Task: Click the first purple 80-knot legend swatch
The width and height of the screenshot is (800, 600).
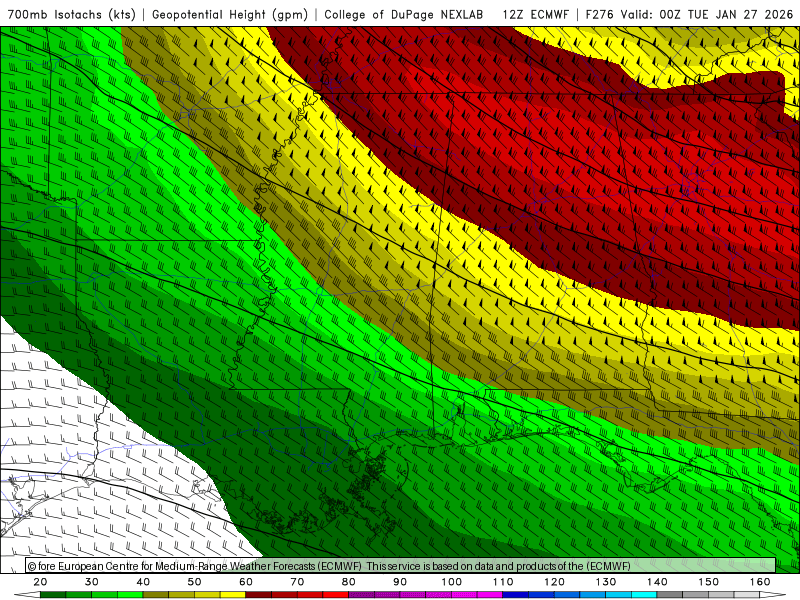Action: (x=361, y=595)
